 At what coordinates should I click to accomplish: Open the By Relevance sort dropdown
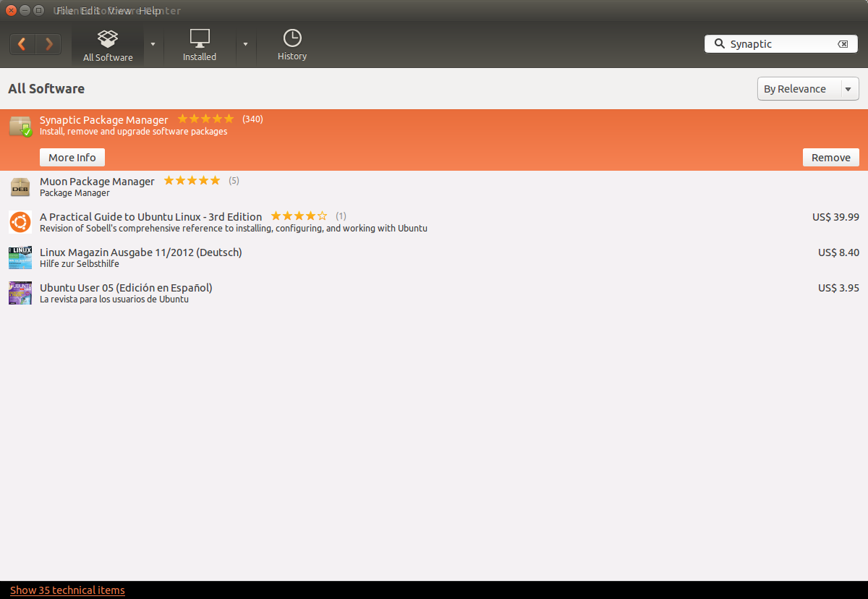pos(808,89)
